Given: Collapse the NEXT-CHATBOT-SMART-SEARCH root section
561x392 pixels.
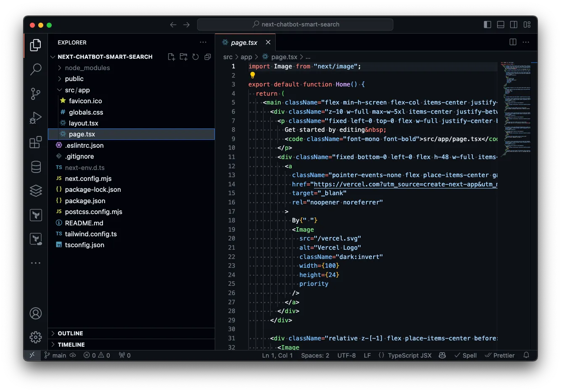Looking at the screenshot, I should pos(105,57).
